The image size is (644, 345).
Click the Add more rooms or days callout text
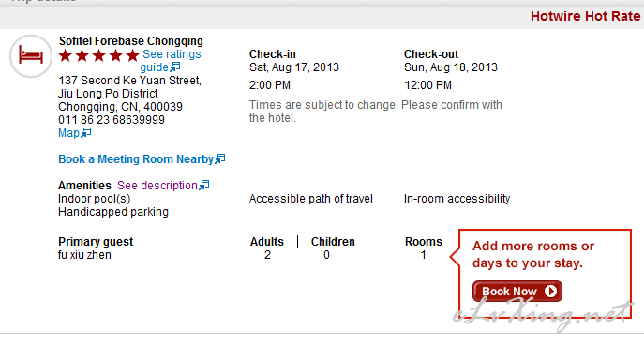[x=533, y=254]
